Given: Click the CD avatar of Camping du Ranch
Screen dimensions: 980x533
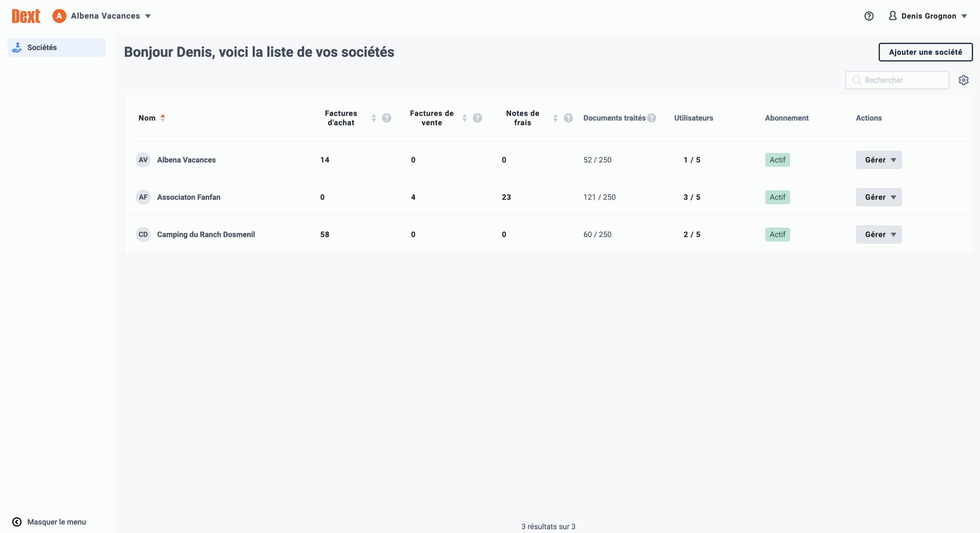Looking at the screenshot, I should tap(143, 234).
